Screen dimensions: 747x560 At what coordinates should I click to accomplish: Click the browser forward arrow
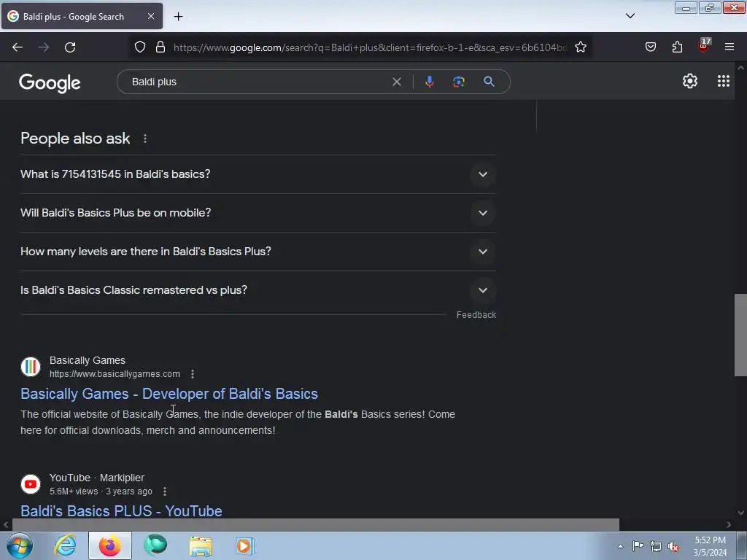(x=44, y=47)
